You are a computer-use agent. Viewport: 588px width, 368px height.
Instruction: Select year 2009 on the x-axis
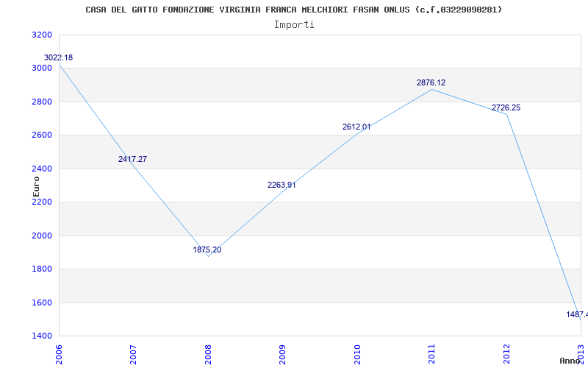pos(282,354)
